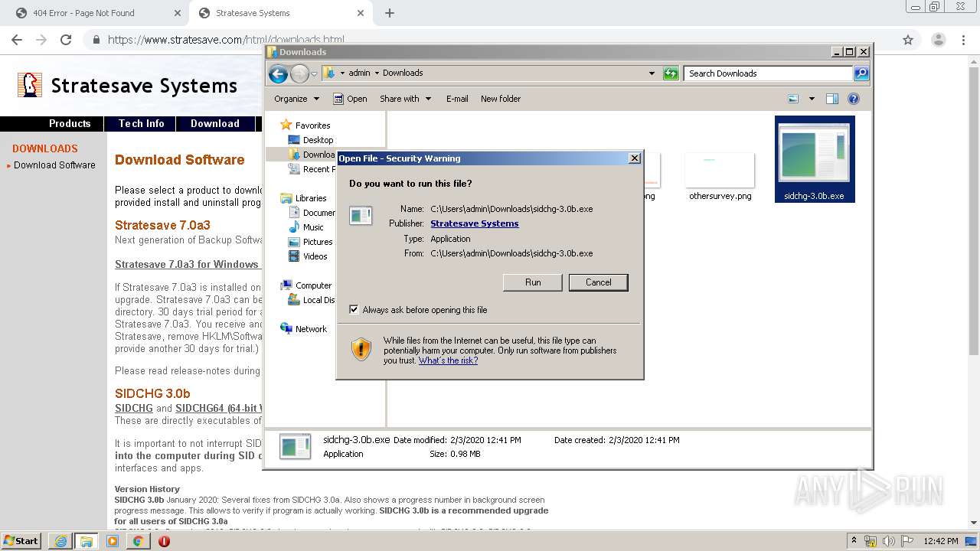This screenshot has width=980, height=551.
Task: Open Explorer help icon
Action: [x=854, y=99]
